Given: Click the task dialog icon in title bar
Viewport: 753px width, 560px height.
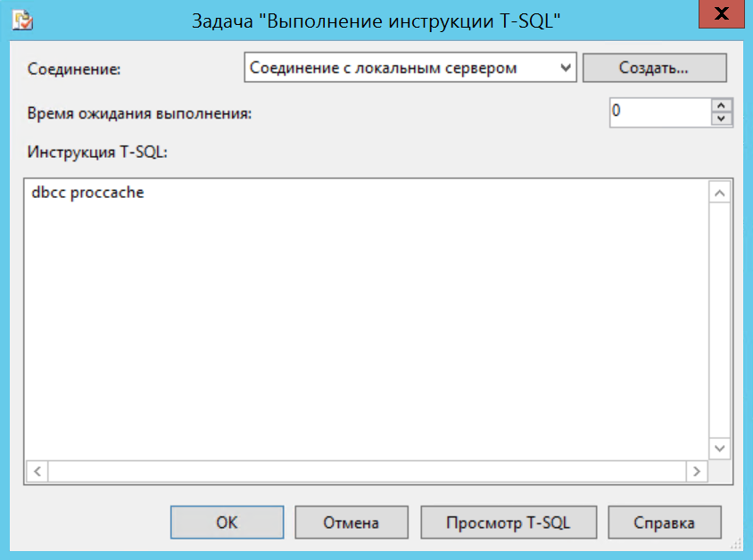Looking at the screenshot, I should tap(23, 21).
